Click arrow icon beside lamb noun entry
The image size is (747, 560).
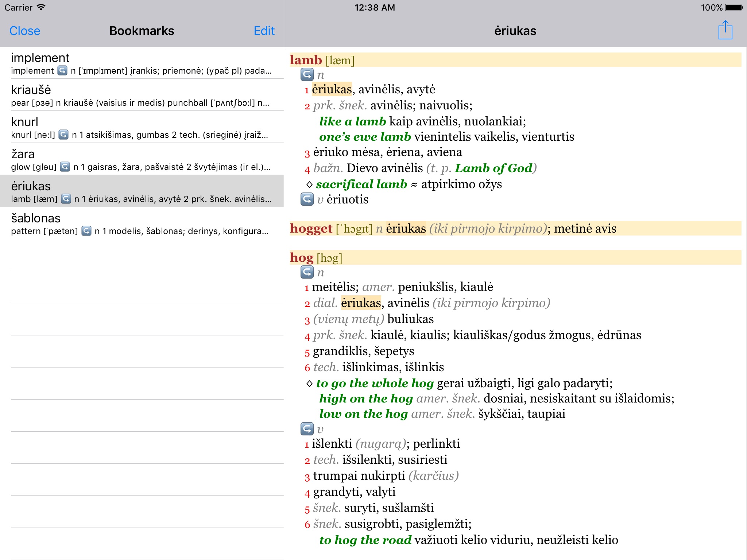tap(307, 75)
